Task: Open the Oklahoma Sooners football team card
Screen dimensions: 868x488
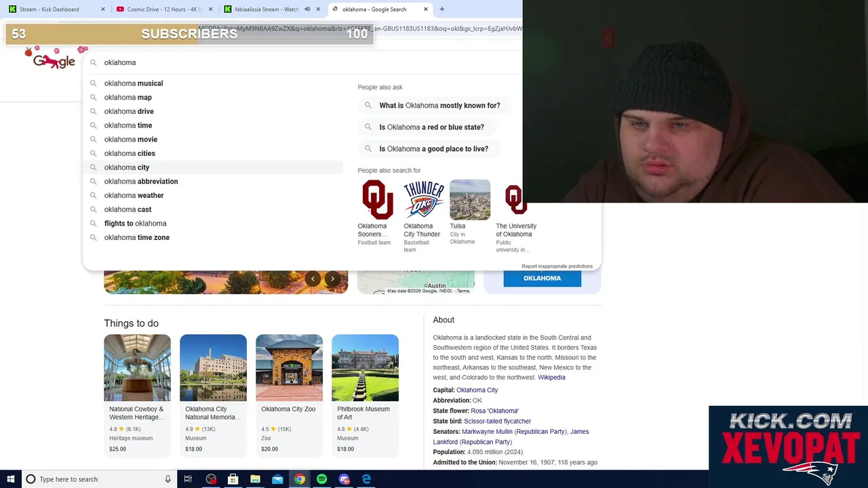Action: [377, 213]
